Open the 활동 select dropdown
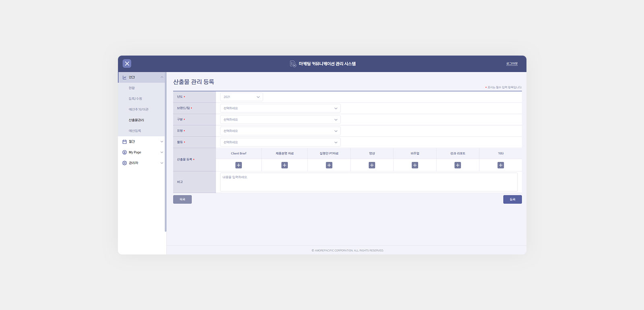 tap(280, 142)
